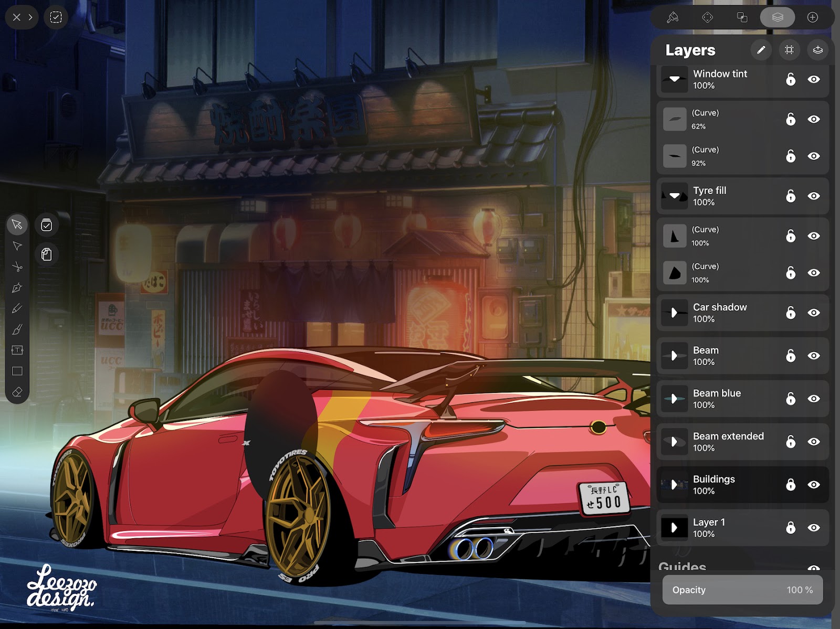Switch to the Layers inspector tab
This screenshot has height=629, width=840.
coord(778,17)
